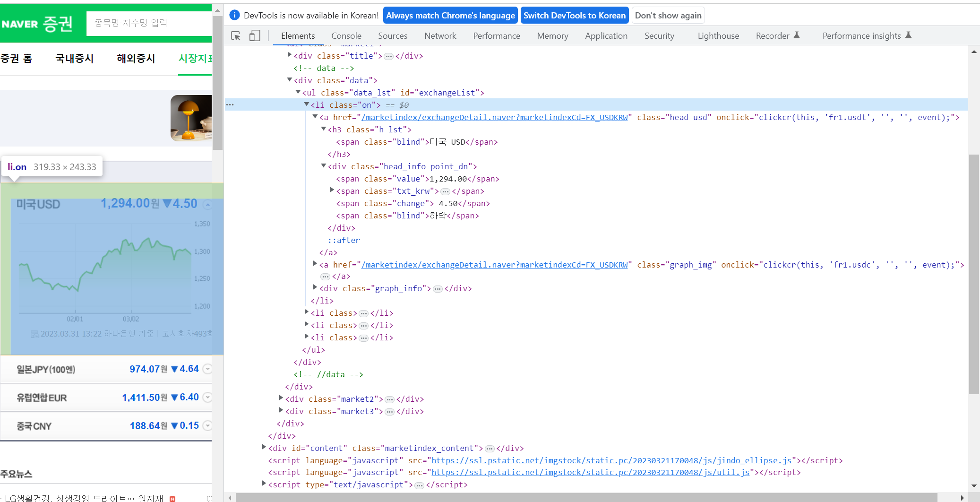Expand the 일본JPY(100엔) exchange rate row
This screenshot has width=980, height=502.
point(207,369)
